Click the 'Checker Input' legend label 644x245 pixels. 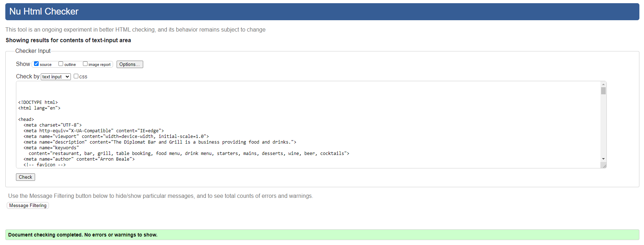(33, 51)
